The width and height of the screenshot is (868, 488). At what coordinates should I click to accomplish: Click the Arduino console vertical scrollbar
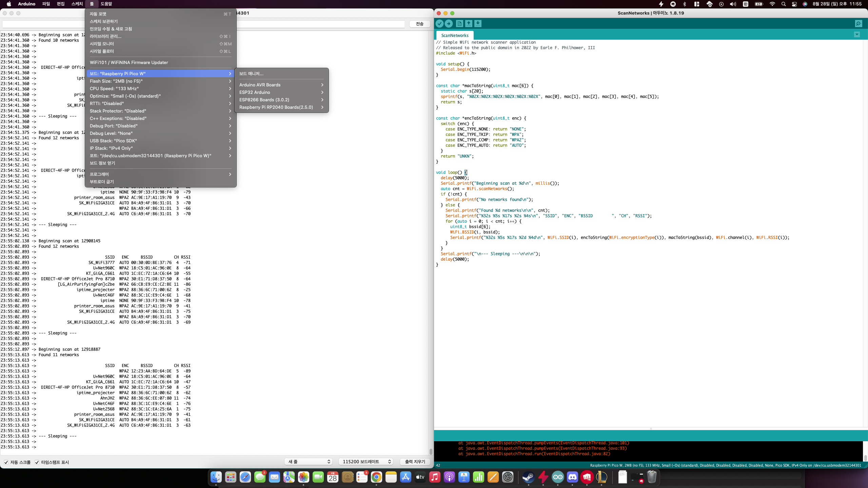click(x=865, y=458)
